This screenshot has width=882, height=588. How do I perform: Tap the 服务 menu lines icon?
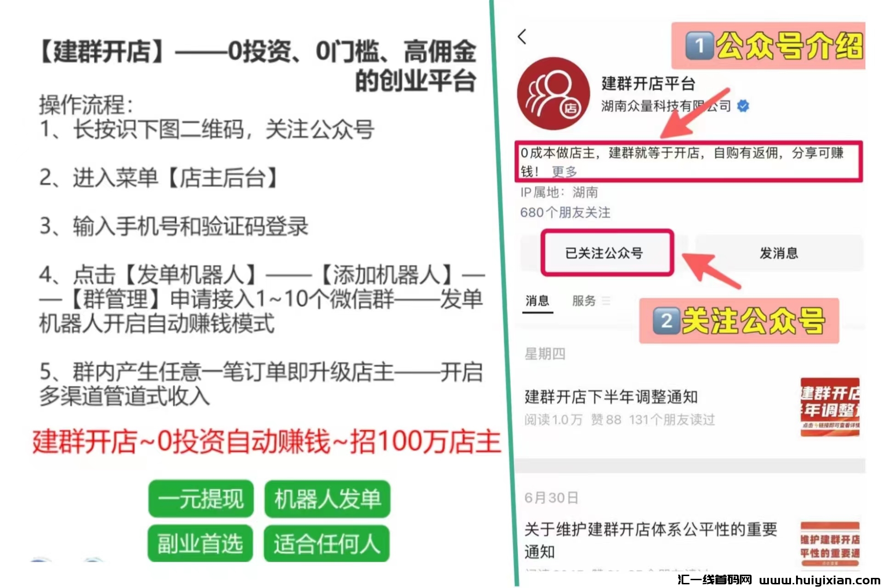click(x=606, y=301)
